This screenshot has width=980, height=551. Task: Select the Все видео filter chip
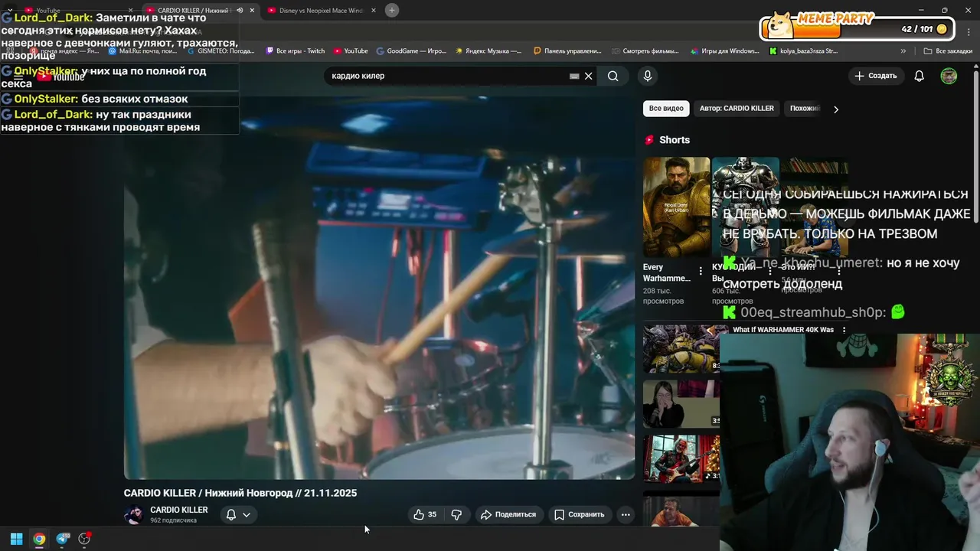[x=666, y=108]
